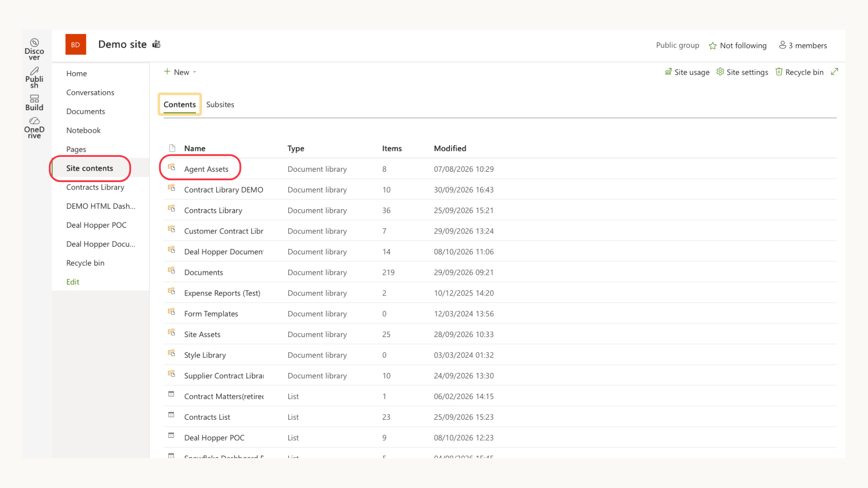Open Recycle bin in the left navigation
868x488 pixels.
(85, 263)
